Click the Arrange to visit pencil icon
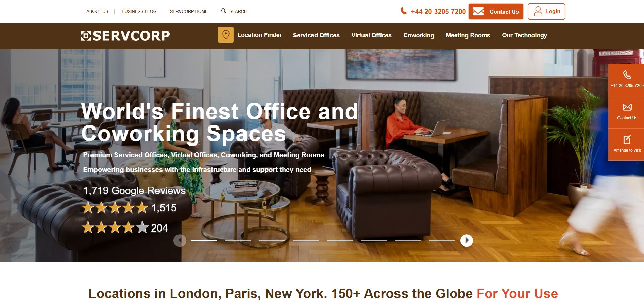 pos(627,139)
